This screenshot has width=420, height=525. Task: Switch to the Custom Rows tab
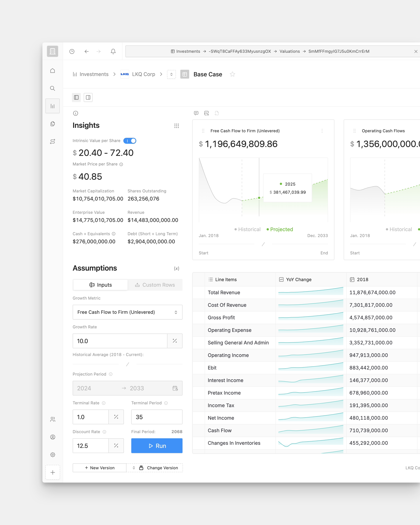pyautogui.click(x=155, y=285)
